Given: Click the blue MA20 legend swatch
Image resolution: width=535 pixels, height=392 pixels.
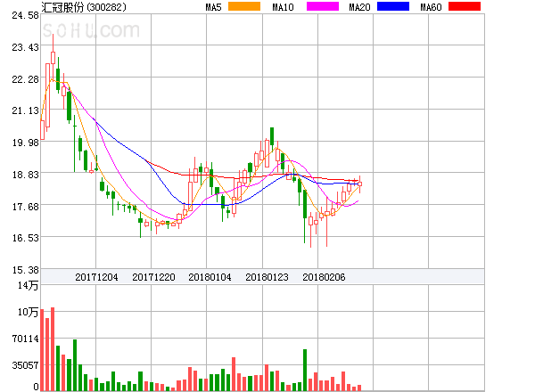Looking at the screenshot, I should pyautogui.click(x=393, y=6).
